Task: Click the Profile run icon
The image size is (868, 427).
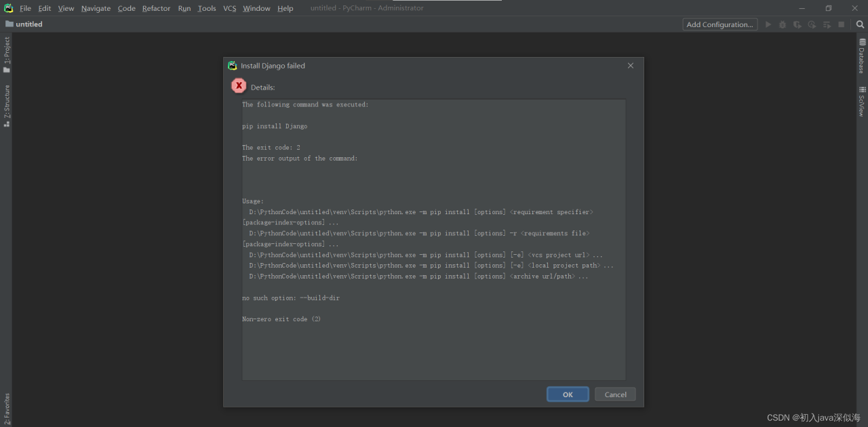Action: 812,24
